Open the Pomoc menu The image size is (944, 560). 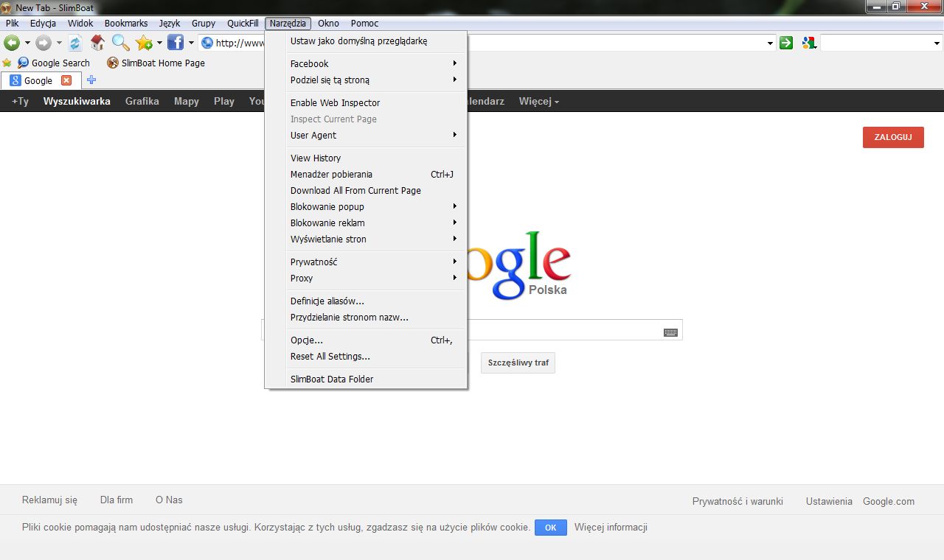click(x=364, y=24)
